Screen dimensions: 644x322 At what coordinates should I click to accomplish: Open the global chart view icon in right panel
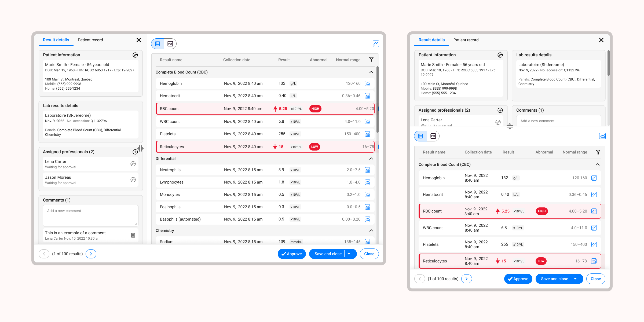click(x=602, y=136)
